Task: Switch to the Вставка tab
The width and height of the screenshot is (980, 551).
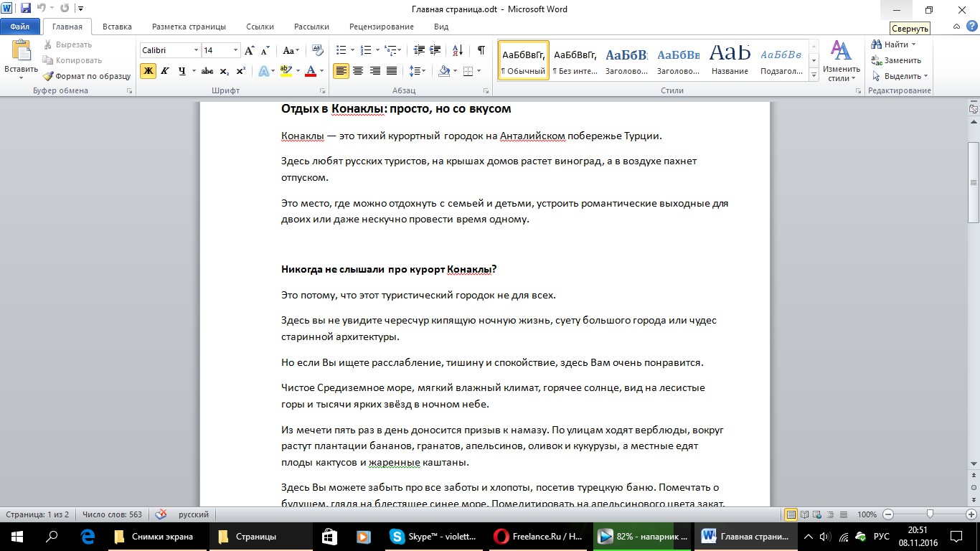Action: 117,27
